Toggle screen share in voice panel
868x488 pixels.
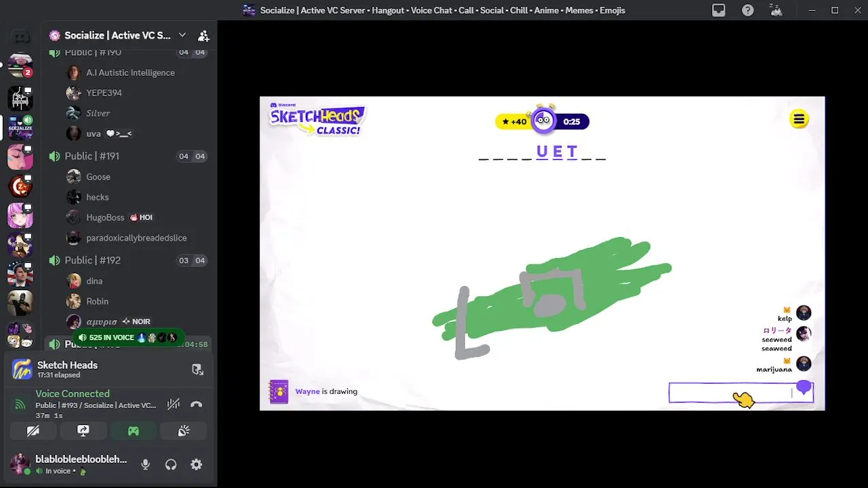click(x=83, y=430)
